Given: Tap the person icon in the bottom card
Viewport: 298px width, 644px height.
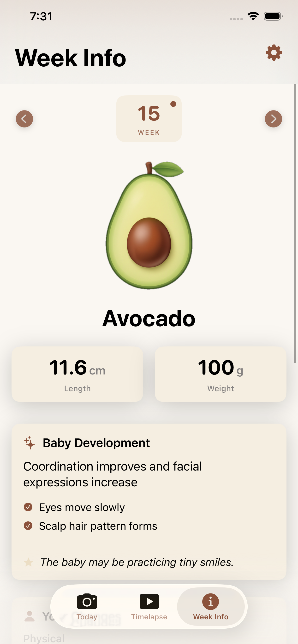Looking at the screenshot, I should point(29,616).
